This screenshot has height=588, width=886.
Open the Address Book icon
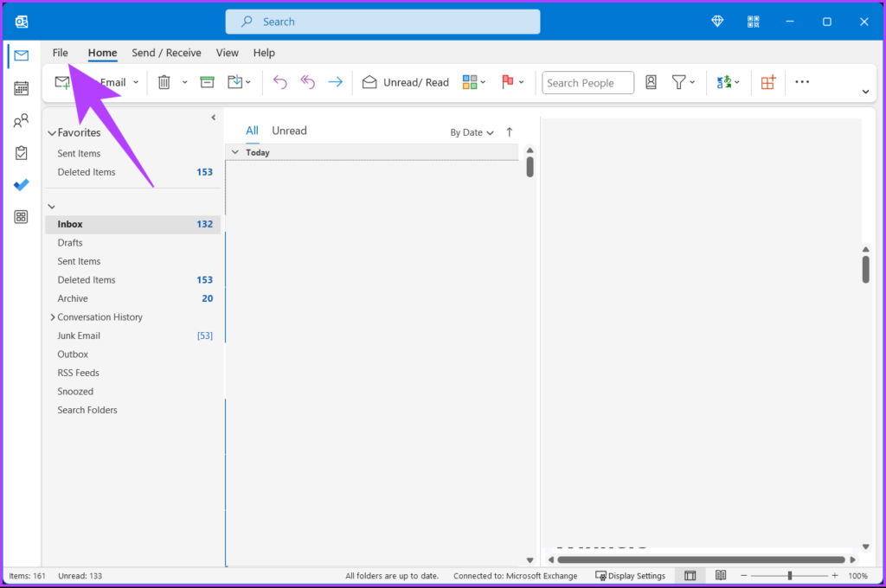click(x=651, y=82)
